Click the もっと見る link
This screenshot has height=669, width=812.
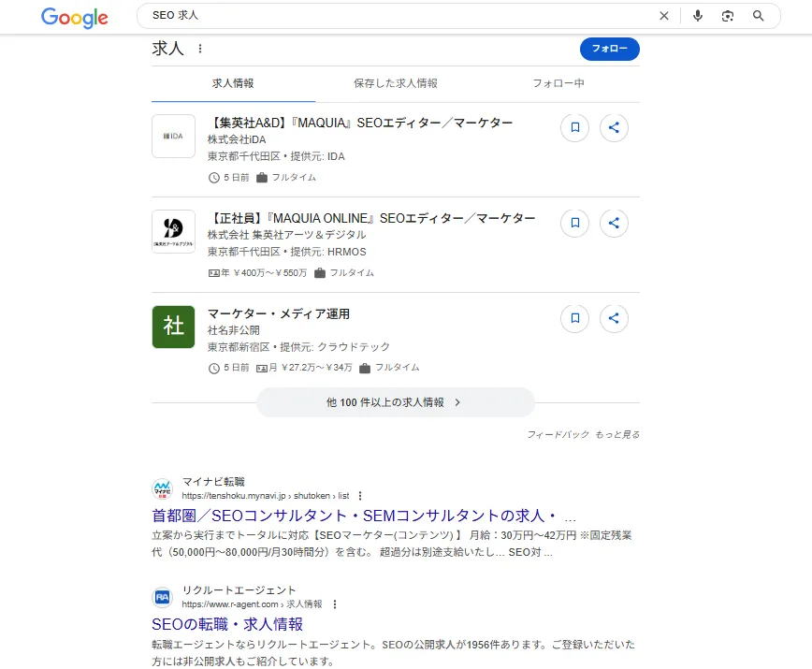point(616,434)
